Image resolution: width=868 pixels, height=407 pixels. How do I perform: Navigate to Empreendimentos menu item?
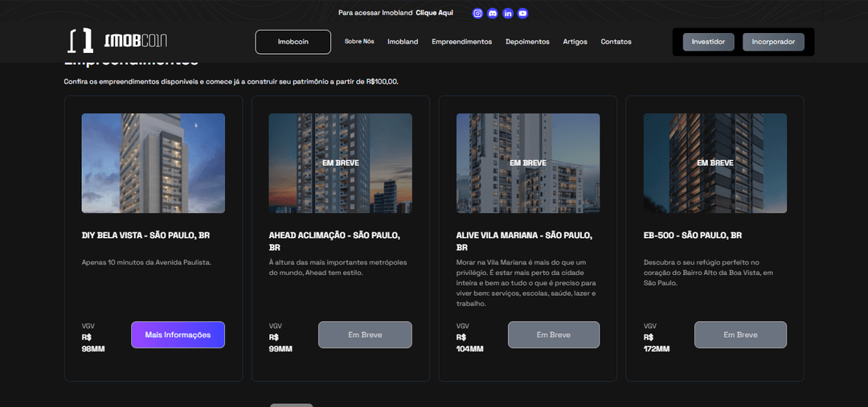click(461, 42)
